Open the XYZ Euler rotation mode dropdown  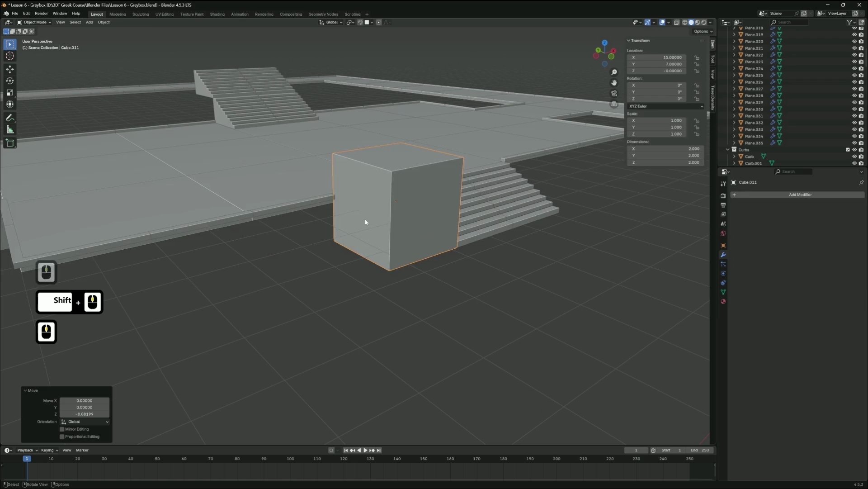pyautogui.click(x=665, y=106)
